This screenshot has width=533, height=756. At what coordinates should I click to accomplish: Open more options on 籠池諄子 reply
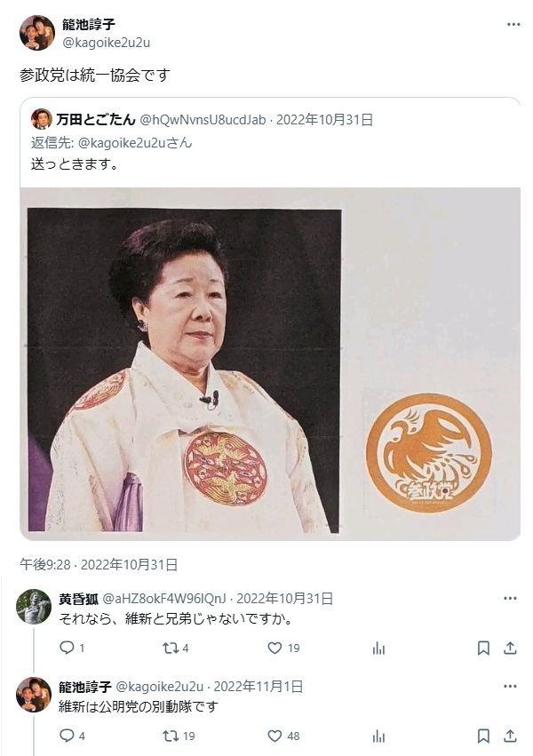point(510,686)
